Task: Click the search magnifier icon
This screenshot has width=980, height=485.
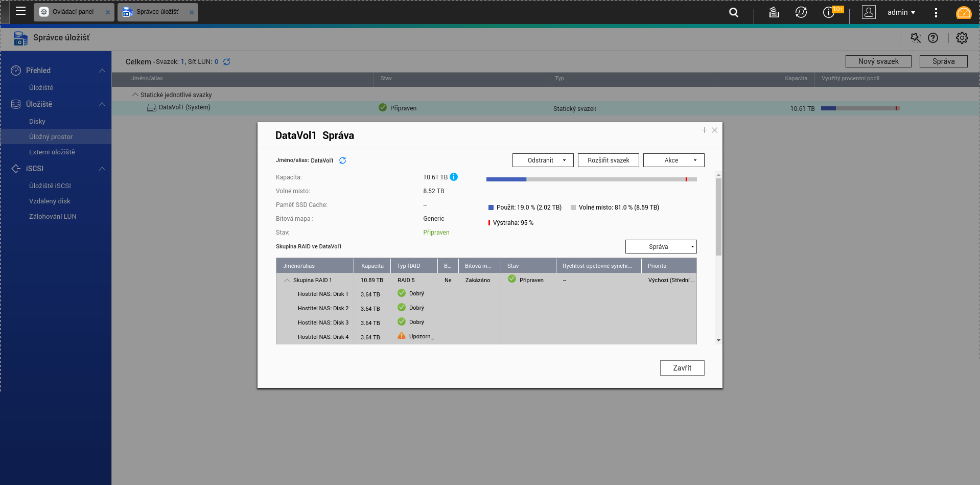Action: 733,12
